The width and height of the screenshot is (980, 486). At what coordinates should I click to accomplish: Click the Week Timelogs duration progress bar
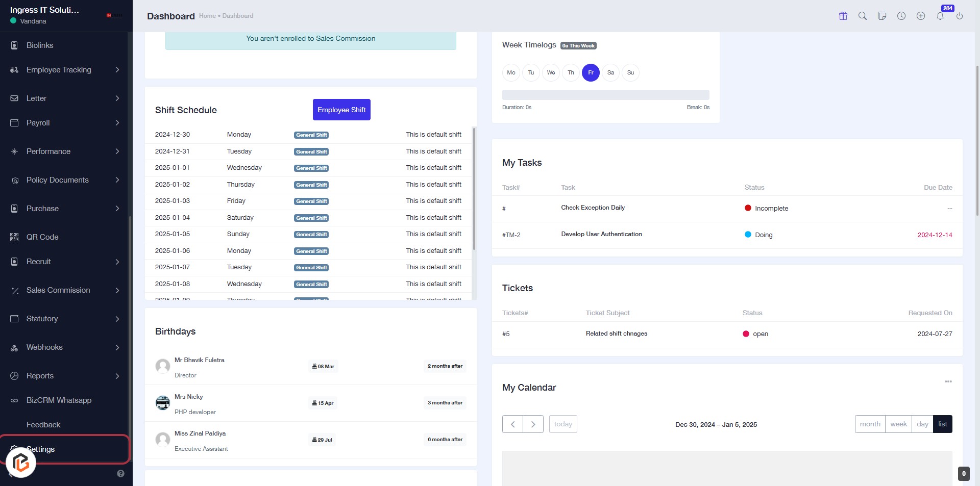point(605,95)
